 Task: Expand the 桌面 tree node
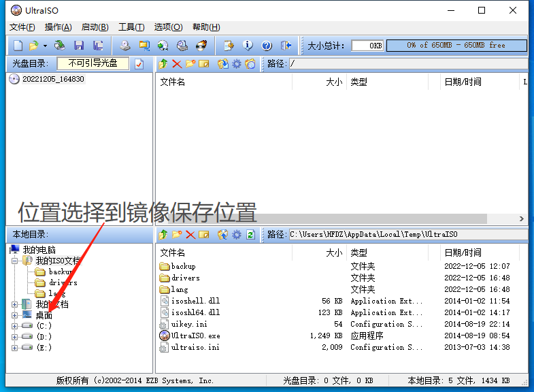14,315
